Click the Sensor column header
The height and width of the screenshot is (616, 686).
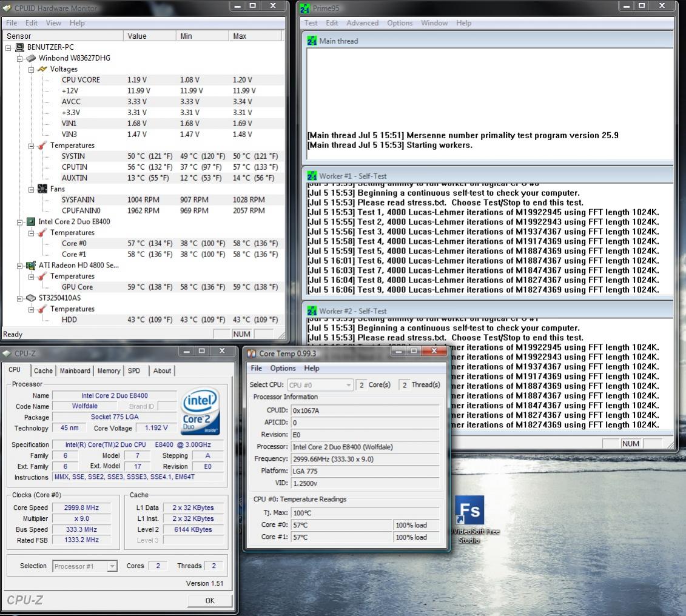click(62, 36)
